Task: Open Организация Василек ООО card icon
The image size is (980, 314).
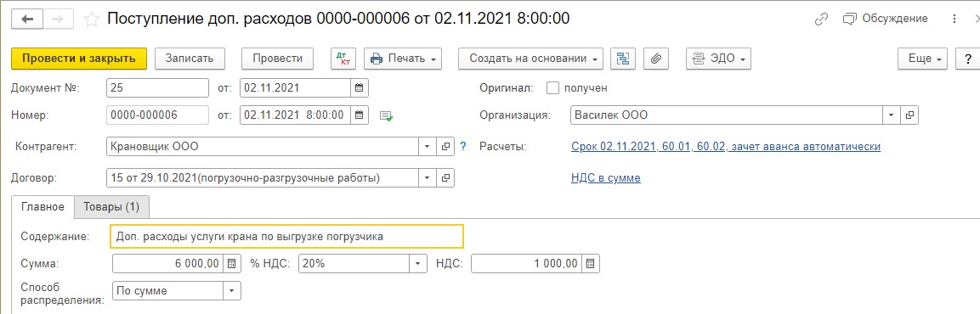Action: click(x=909, y=115)
